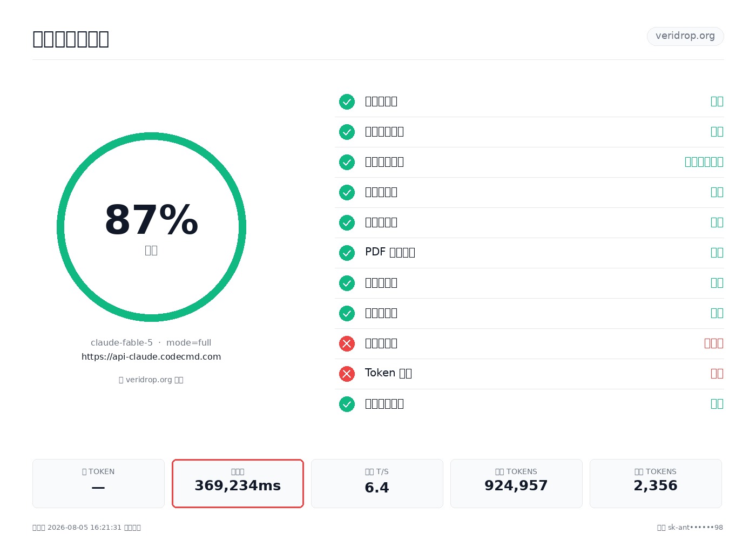Click the TOKENS card showing 2,356
Image resolution: width=756 pixels, height=540 pixels.
656,483
